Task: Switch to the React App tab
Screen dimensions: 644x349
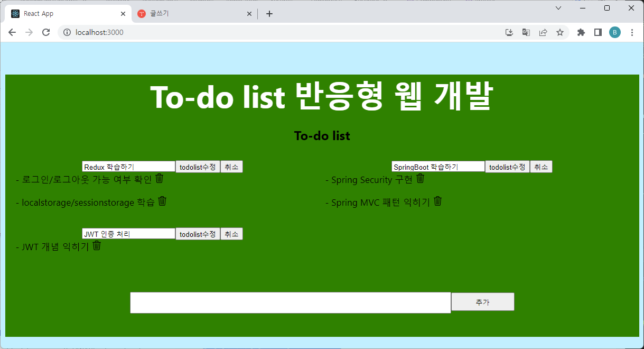Action: coord(67,14)
